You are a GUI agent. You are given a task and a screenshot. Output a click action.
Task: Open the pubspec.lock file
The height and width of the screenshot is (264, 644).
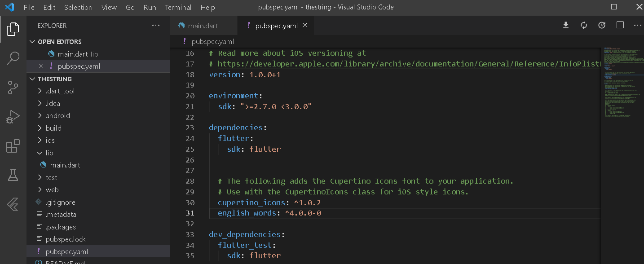pos(98,239)
